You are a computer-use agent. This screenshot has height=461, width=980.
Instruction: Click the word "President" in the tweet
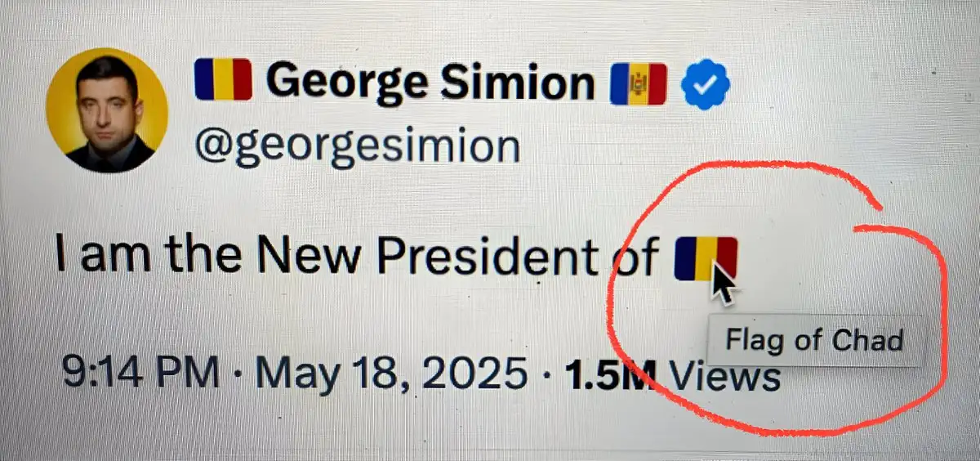(487, 255)
